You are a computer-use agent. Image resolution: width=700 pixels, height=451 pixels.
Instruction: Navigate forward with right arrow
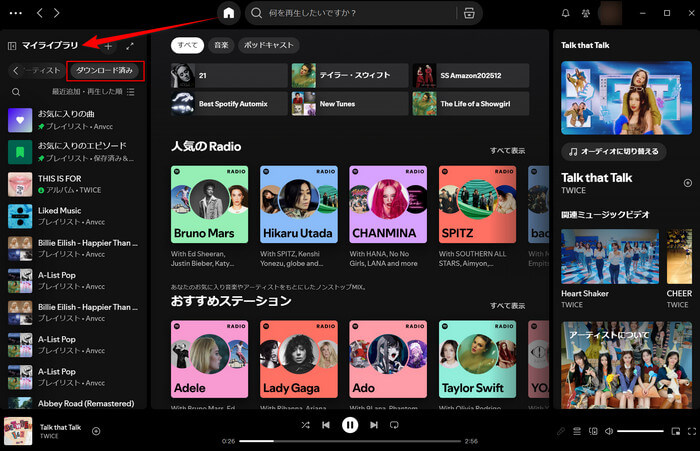57,13
